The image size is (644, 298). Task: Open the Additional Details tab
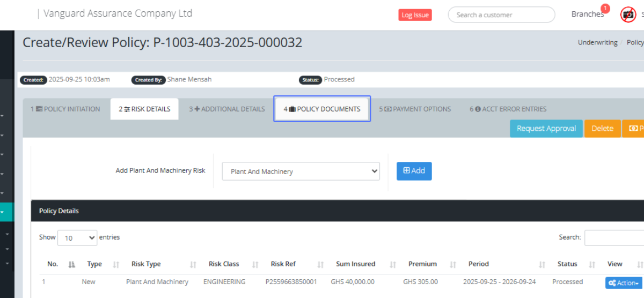point(227,109)
